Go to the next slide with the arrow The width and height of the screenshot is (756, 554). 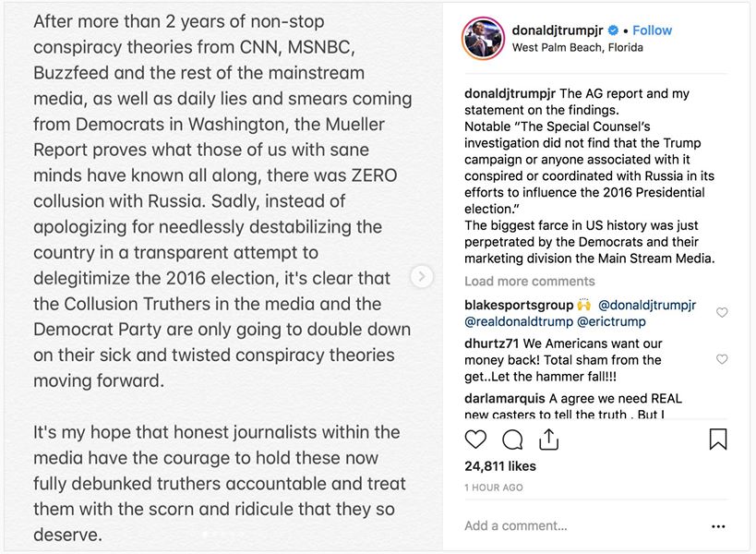pyautogui.click(x=421, y=276)
